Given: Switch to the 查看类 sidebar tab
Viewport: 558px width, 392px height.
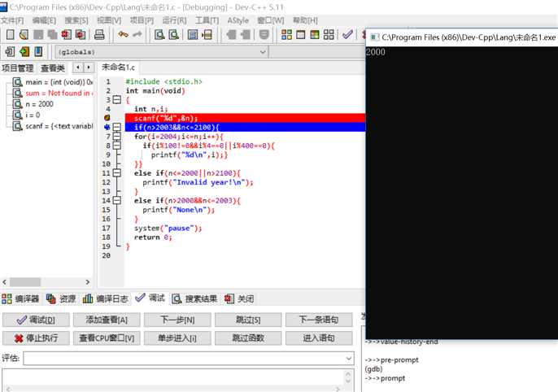Looking at the screenshot, I should [53, 68].
